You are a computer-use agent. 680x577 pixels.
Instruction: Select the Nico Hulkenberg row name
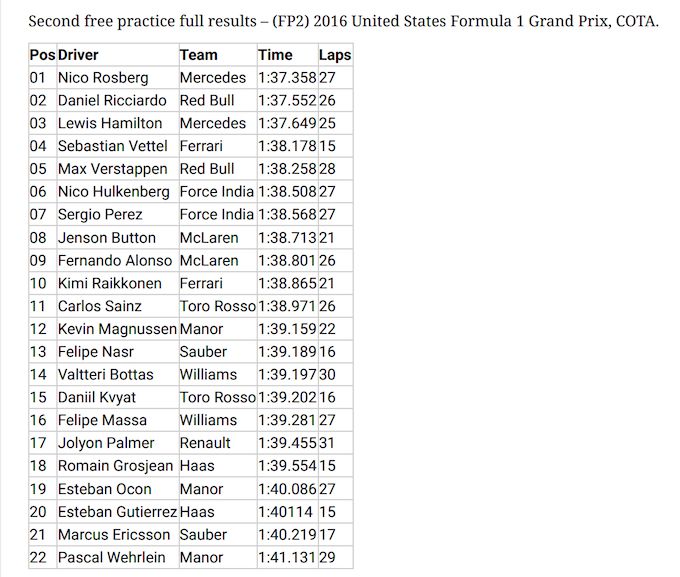(113, 192)
